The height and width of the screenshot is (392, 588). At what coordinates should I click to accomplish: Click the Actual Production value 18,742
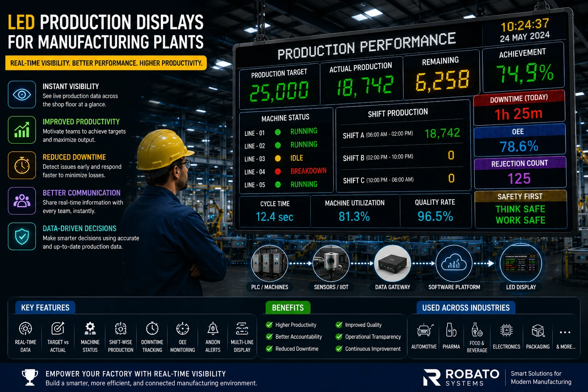[x=365, y=86]
